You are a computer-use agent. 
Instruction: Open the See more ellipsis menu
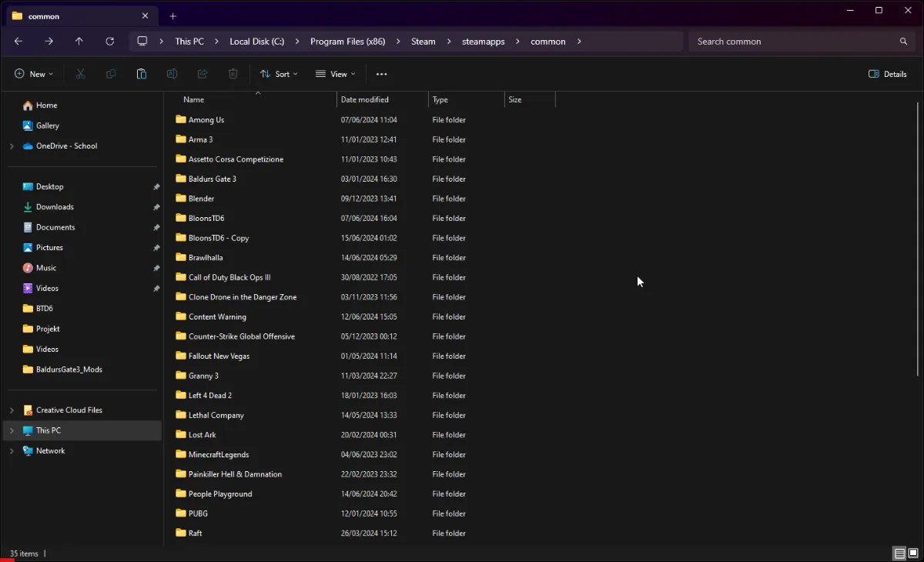pos(381,73)
